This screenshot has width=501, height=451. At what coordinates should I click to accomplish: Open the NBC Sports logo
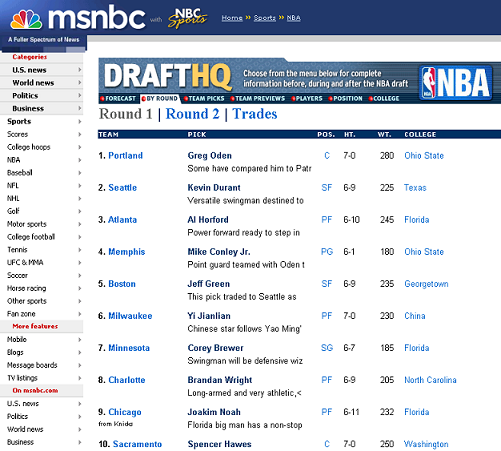[x=188, y=18]
